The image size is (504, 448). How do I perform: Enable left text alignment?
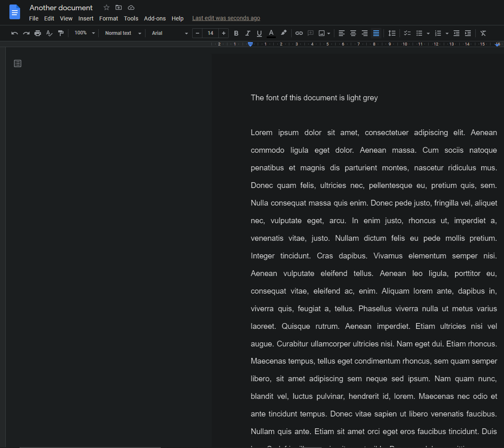(x=341, y=33)
